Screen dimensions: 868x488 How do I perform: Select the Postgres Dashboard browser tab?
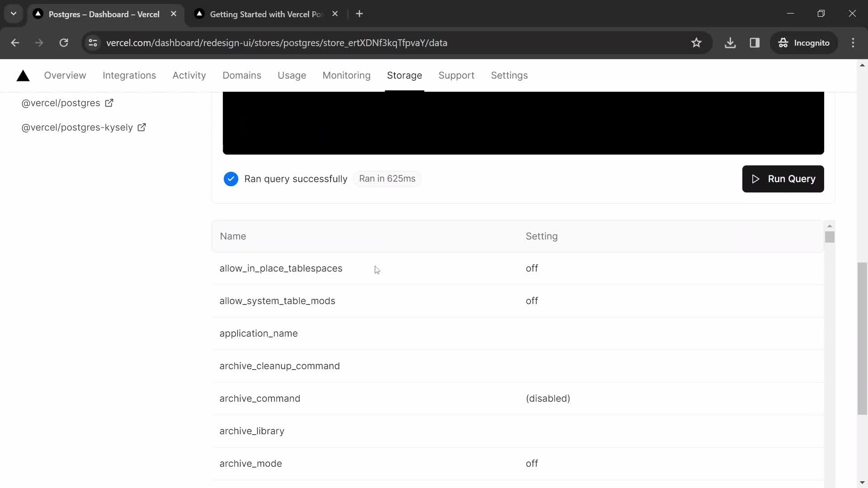point(104,14)
